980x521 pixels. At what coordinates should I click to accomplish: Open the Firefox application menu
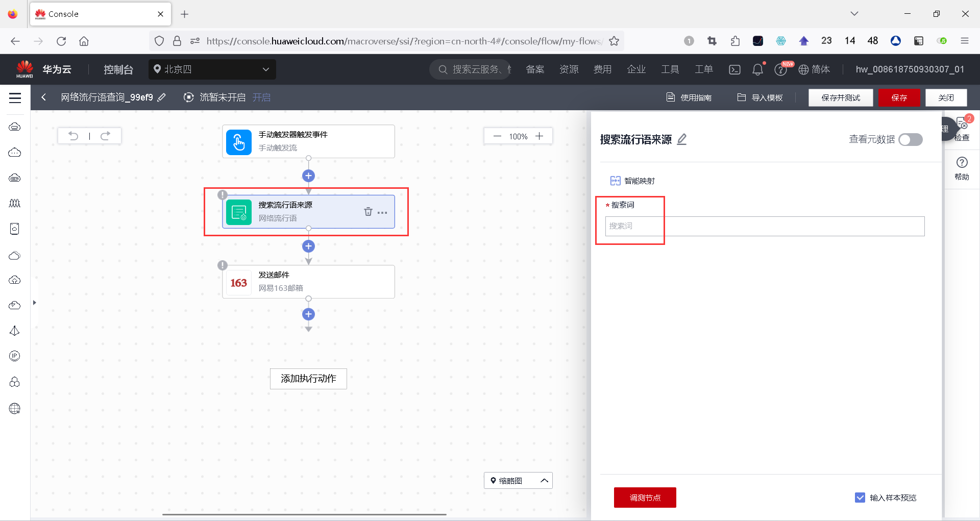point(965,41)
